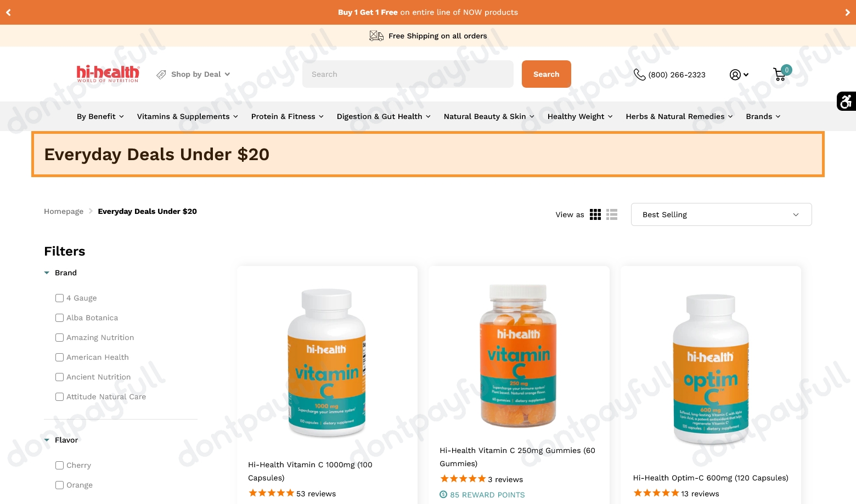Click the hi-health logo
856x504 pixels.
pos(108,74)
